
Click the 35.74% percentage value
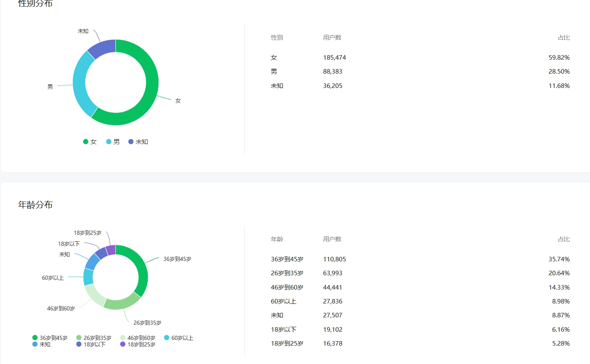click(x=559, y=259)
